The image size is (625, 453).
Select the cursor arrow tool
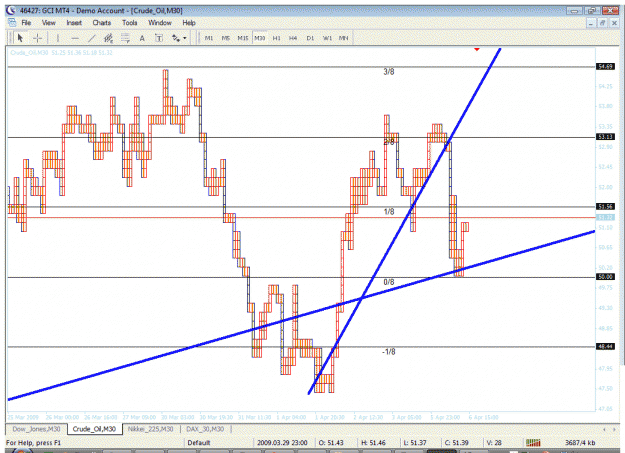pos(20,38)
